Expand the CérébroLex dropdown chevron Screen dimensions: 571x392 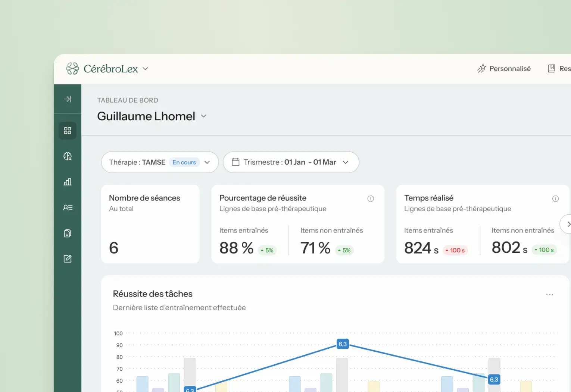(146, 69)
